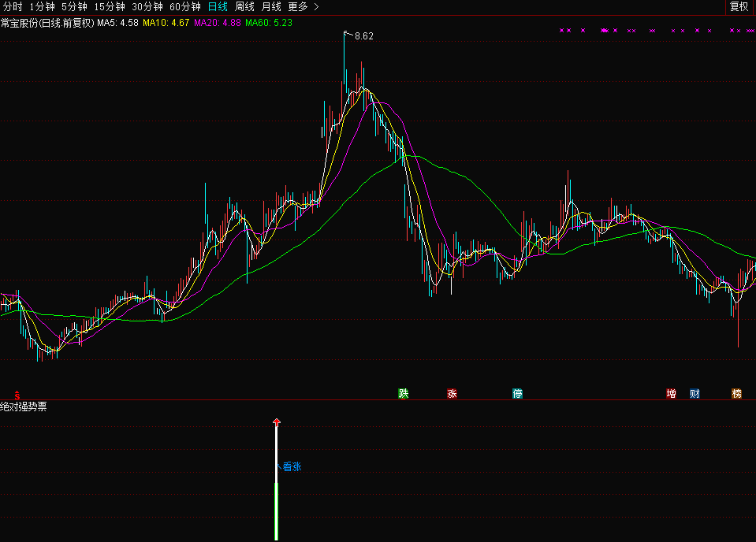Click the cyan 停 event marker icon

click(517, 393)
